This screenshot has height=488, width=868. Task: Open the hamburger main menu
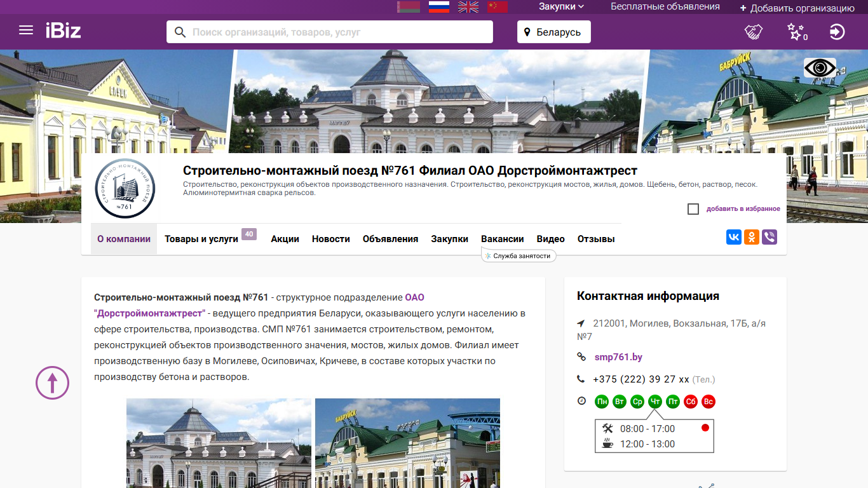click(x=26, y=30)
